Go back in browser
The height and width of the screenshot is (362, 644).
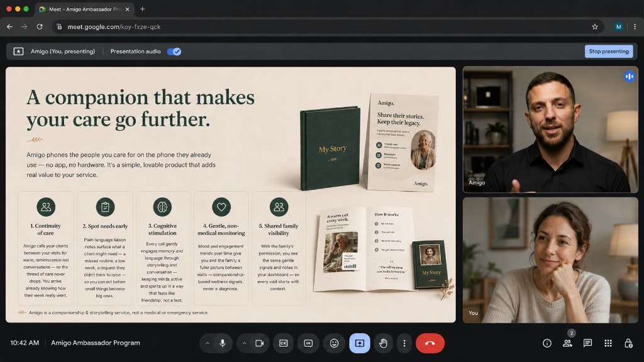9,26
